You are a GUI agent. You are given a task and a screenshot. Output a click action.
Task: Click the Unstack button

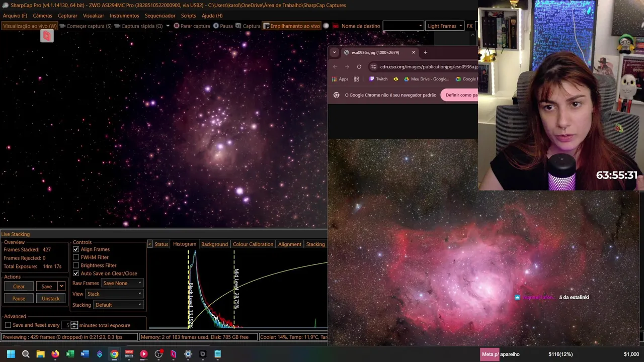pyautogui.click(x=50, y=298)
